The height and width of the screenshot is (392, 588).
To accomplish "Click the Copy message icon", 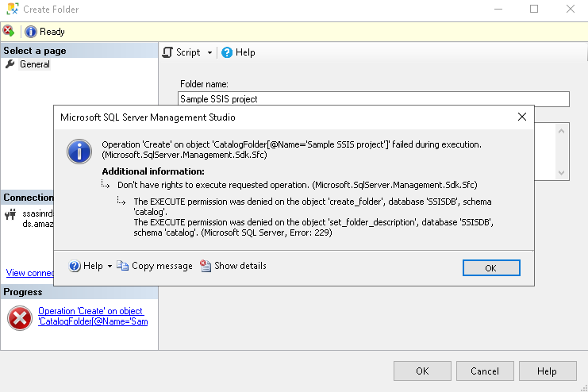I will pyautogui.click(x=123, y=266).
